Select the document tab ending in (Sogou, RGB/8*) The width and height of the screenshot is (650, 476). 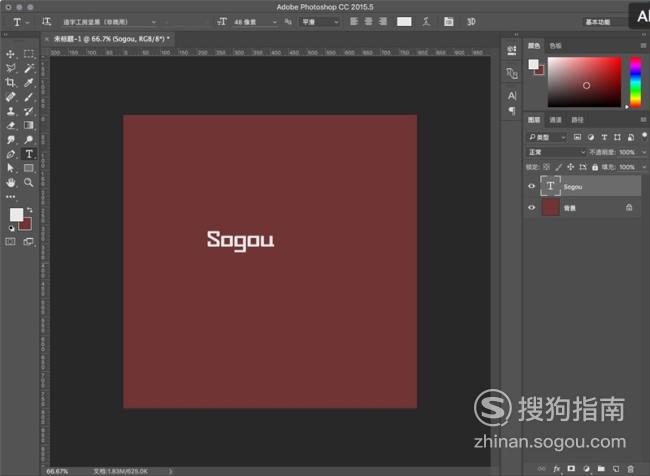pos(112,39)
